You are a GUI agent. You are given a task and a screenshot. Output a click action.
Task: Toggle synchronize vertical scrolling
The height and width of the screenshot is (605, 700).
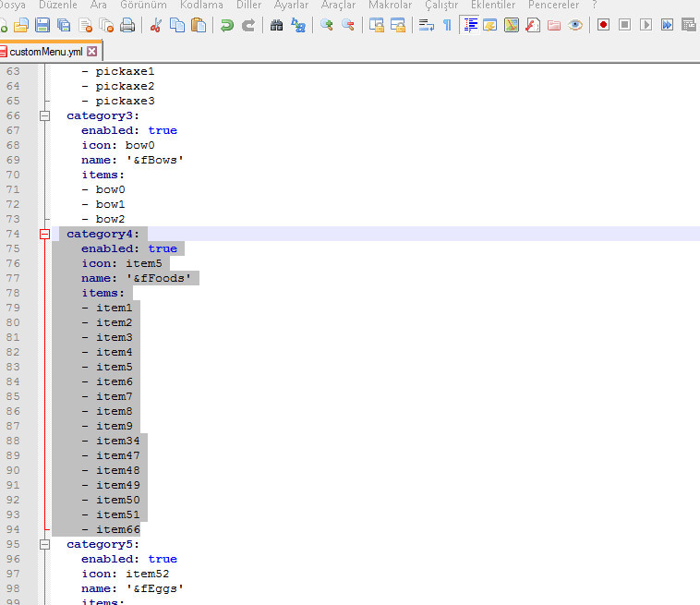377,25
